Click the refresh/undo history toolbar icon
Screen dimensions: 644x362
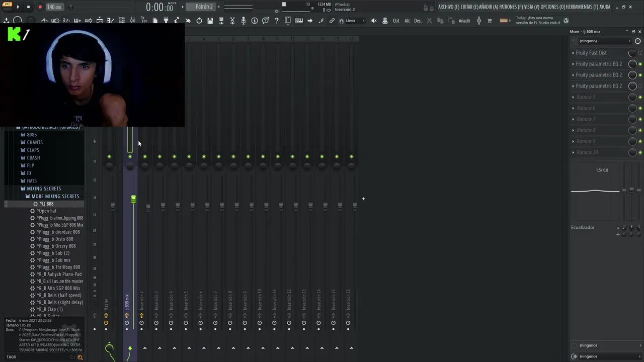[199, 21]
